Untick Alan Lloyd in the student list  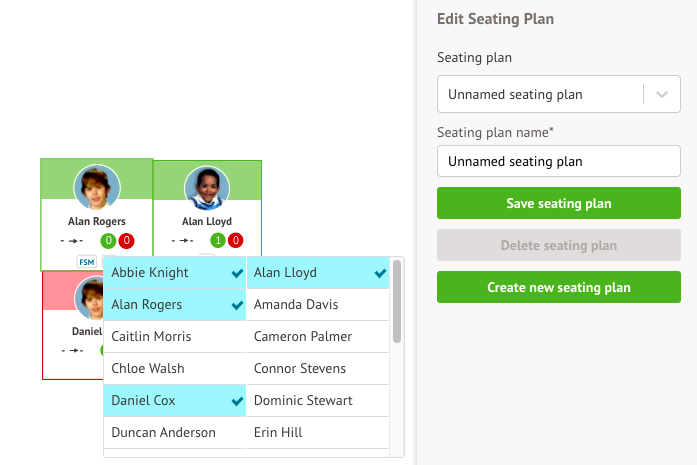(x=318, y=273)
